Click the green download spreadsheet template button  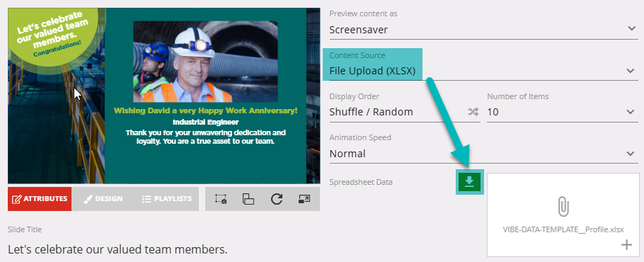click(x=470, y=181)
